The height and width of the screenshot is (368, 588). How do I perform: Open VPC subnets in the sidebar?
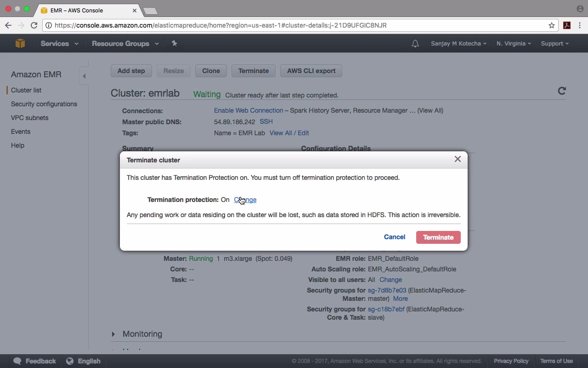point(29,118)
